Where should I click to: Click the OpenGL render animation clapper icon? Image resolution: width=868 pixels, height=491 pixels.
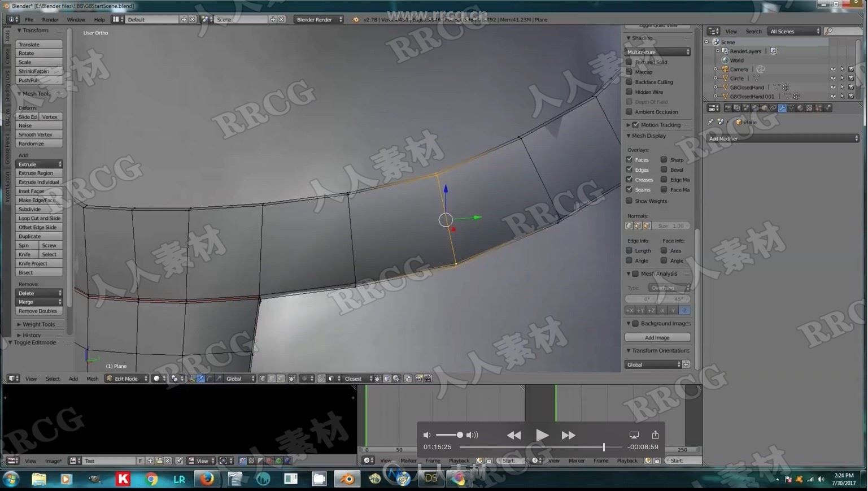pos(428,379)
